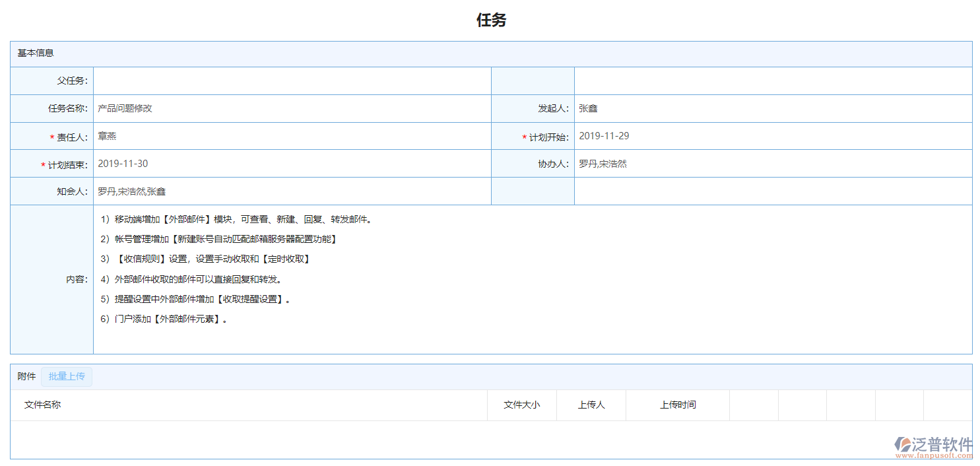Click the 发起人 field showing 张鑫
The height and width of the screenshot is (466, 980).
772,108
